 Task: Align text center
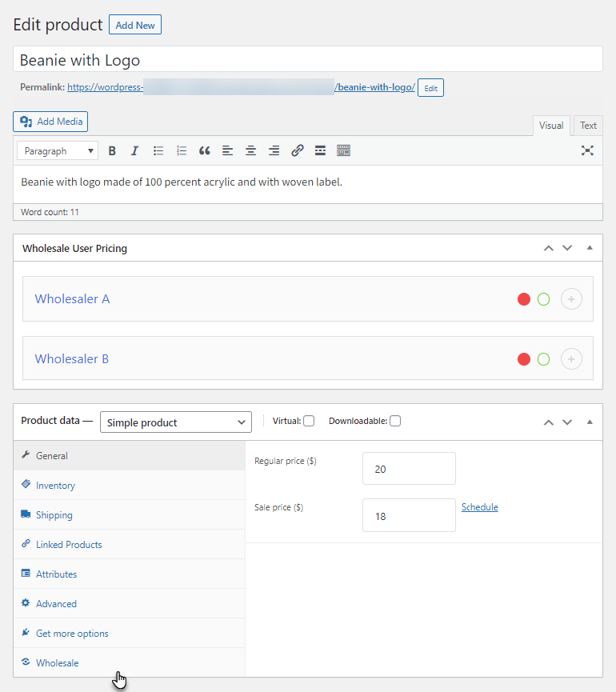coord(250,151)
